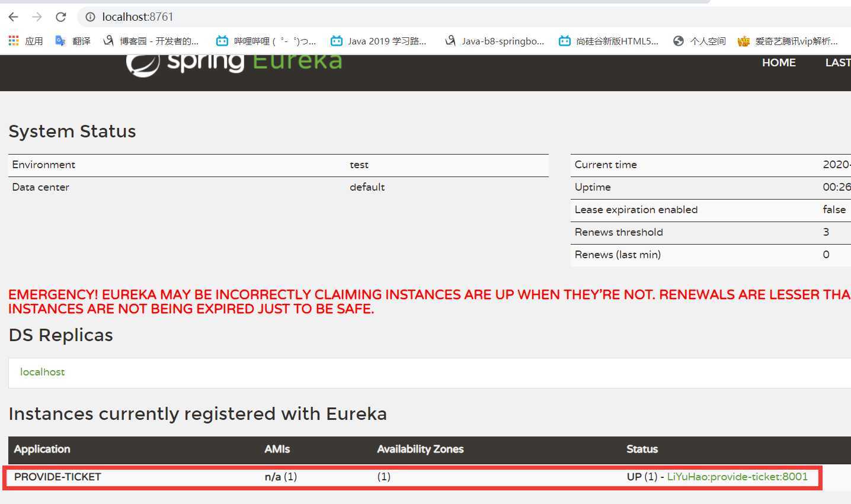Click the AMIs column header
Image resolution: width=851 pixels, height=504 pixels.
pos(277,449)
